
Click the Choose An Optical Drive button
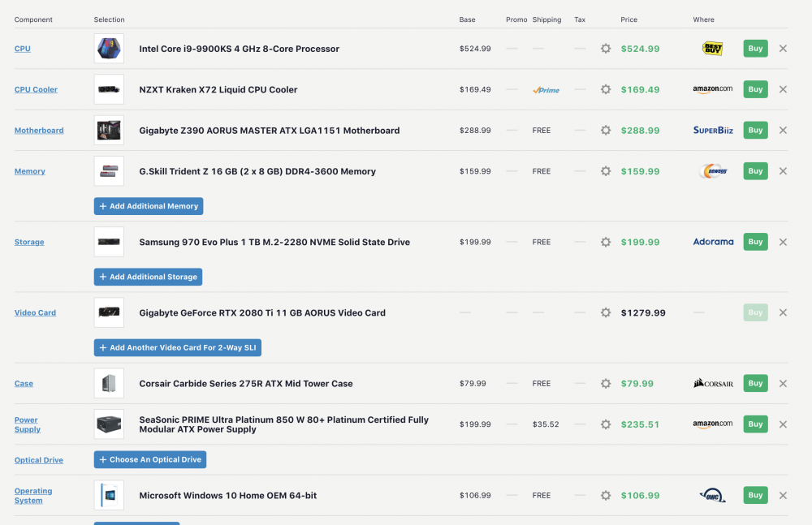[149, 459]
